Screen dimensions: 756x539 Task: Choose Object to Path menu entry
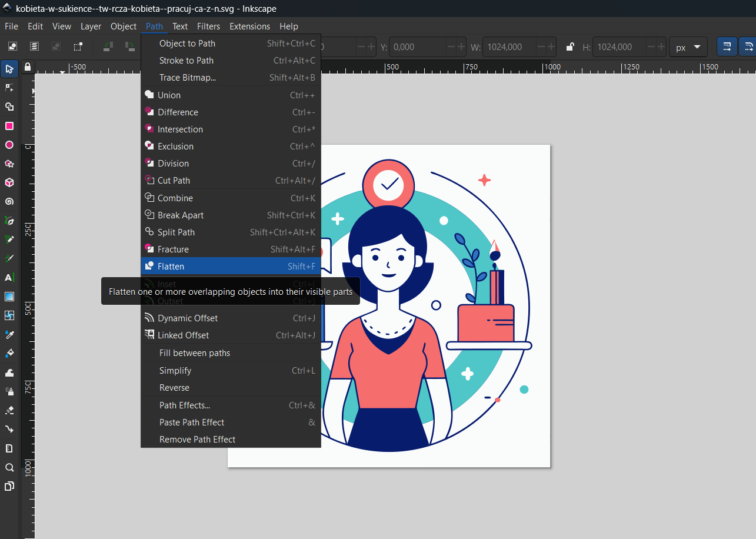pyautogui.click(x=231, y=44)
